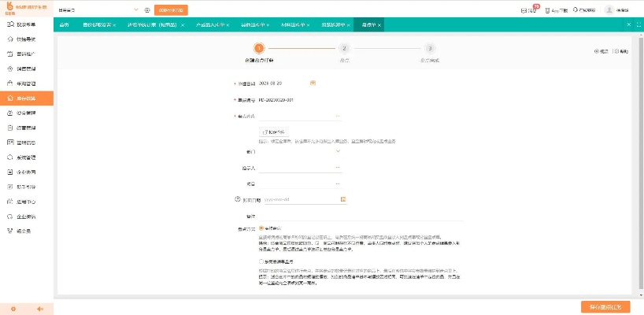The width and height of the screenshot is (644, 315).
Task: Click the App download phone icon
Action: click(545, 10)
